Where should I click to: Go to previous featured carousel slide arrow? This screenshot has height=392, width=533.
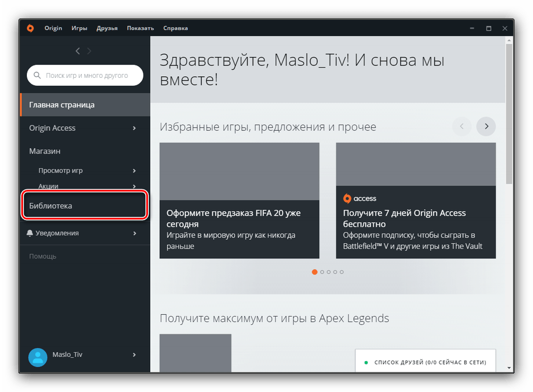[x=461, y=127]
